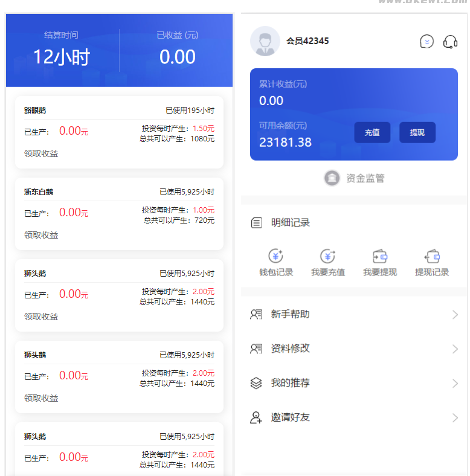Click the 新手帮助 person icon
Viewport: 470px width, 476px height.
click(x=256, y=314)
